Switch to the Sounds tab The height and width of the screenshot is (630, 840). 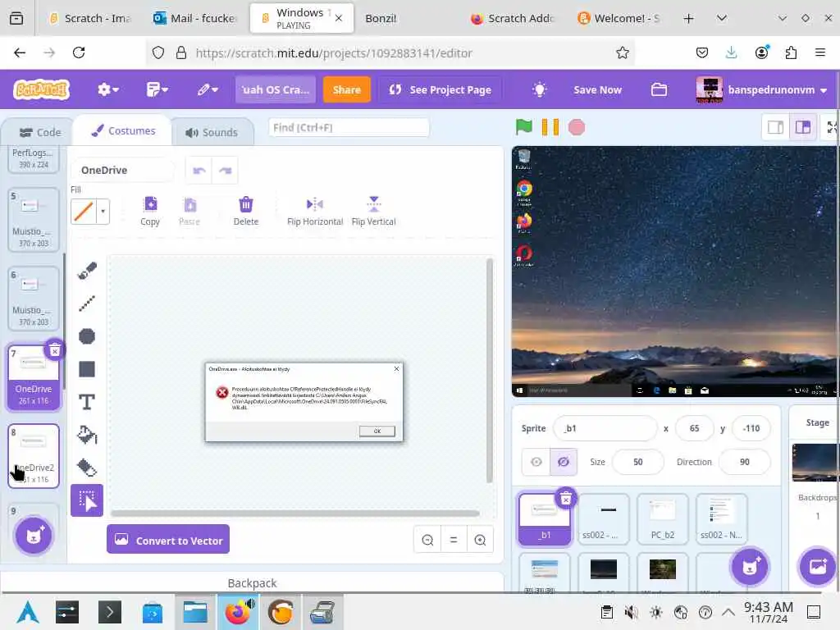click(x=212, y=132)
